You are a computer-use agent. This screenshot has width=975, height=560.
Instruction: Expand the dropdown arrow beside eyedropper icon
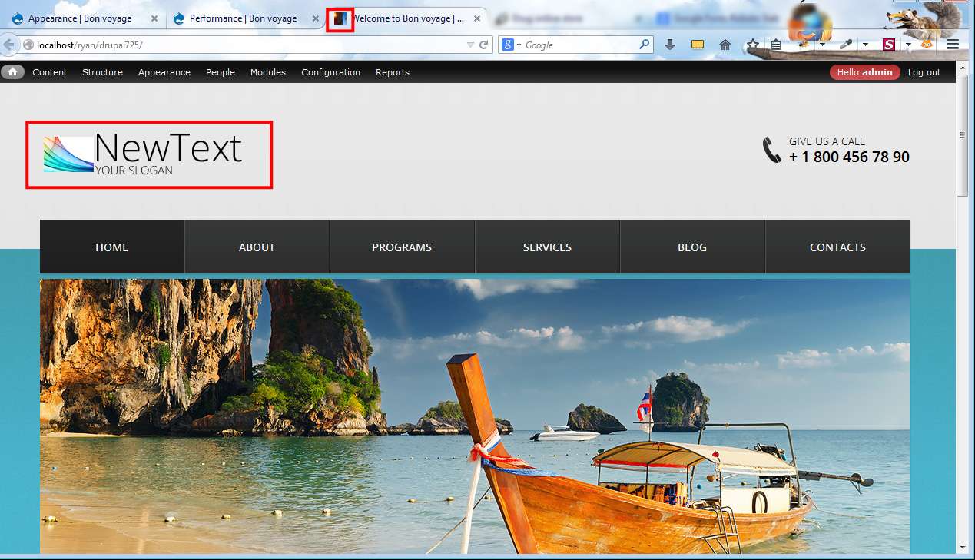865,45
